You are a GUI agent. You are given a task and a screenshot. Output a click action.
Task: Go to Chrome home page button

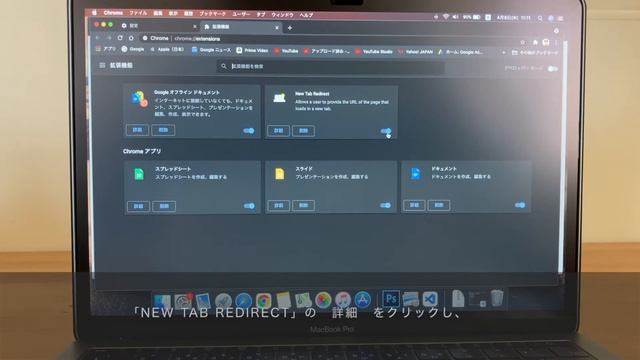131,38
